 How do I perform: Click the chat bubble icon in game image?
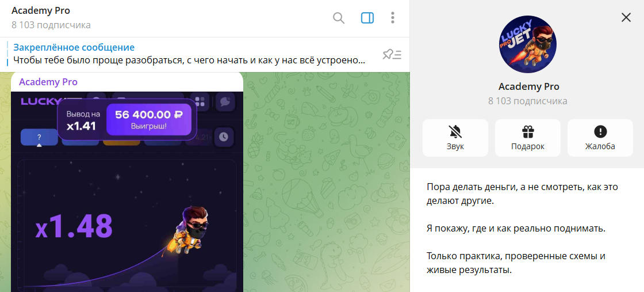pyautogui.click(x=225, y=102)
